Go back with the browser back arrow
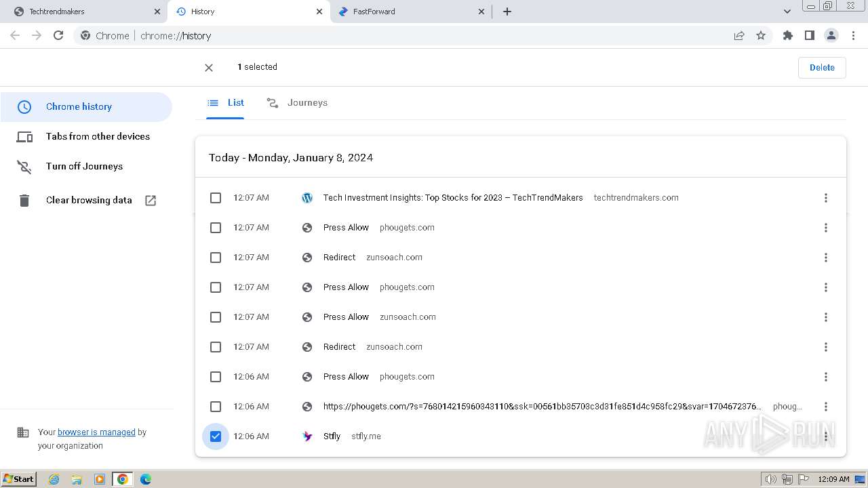The height and width of the screenshot is (488, 868). [15, 35]
